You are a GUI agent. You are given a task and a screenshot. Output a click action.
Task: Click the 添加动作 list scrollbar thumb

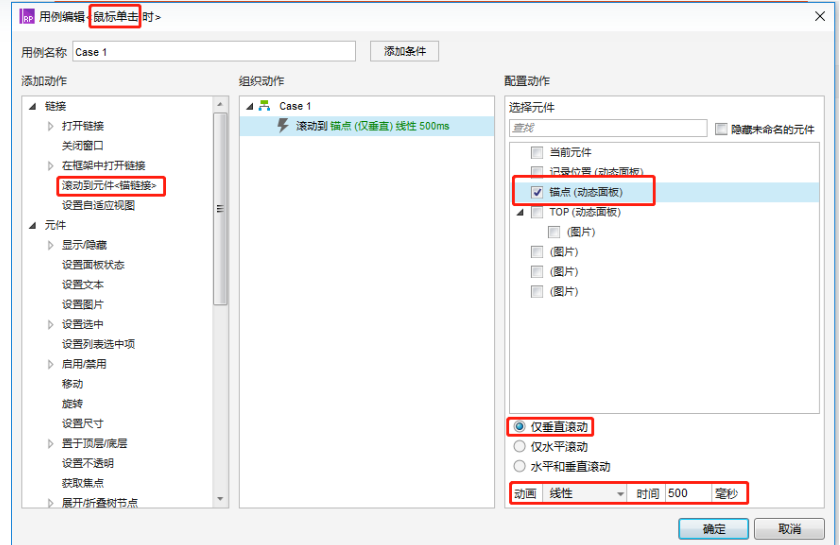point(220,205)
